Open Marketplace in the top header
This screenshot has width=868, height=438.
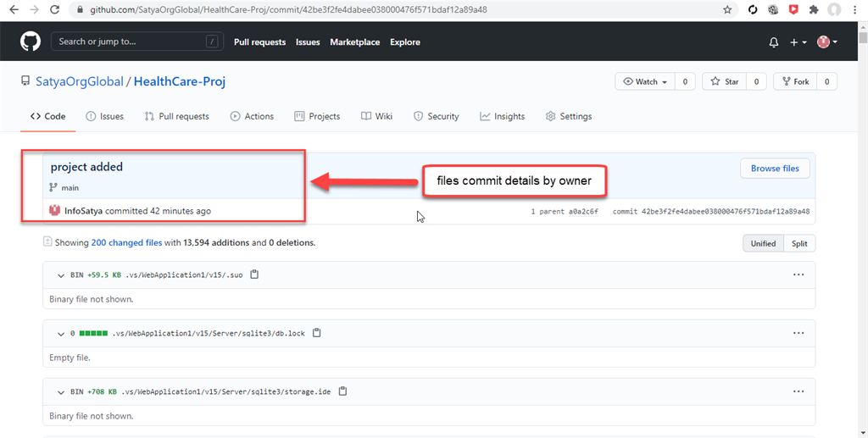point(355,42)
